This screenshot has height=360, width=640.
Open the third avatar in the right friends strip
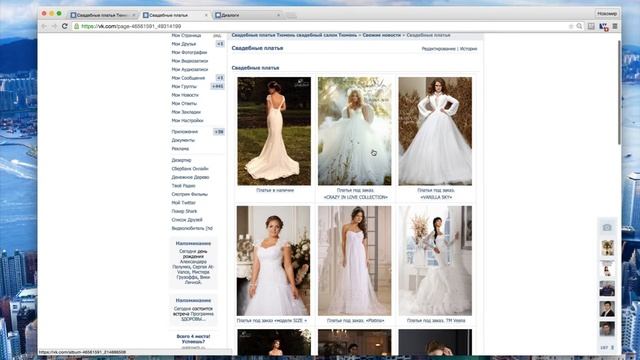pos(607,289)
